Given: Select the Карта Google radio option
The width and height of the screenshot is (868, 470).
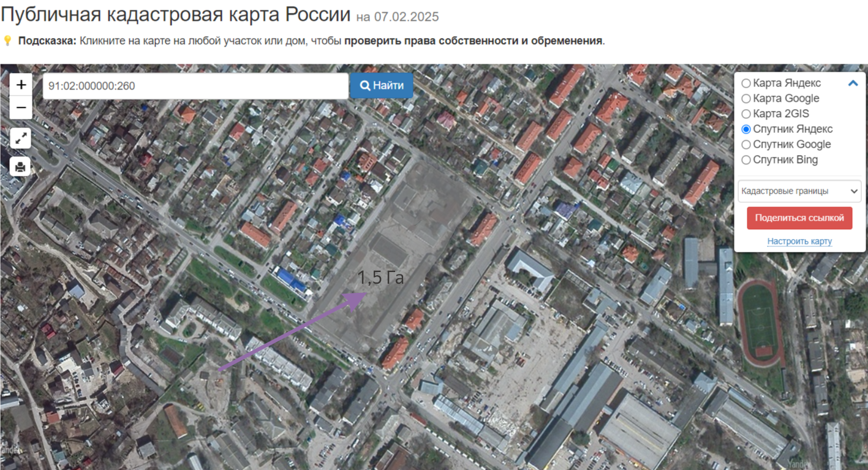Looking at the screenshot, I should (745, 99).
